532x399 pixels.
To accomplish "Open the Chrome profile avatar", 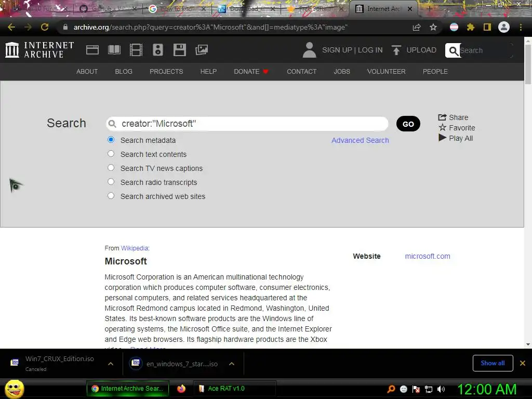I will (x=504, y=27).
